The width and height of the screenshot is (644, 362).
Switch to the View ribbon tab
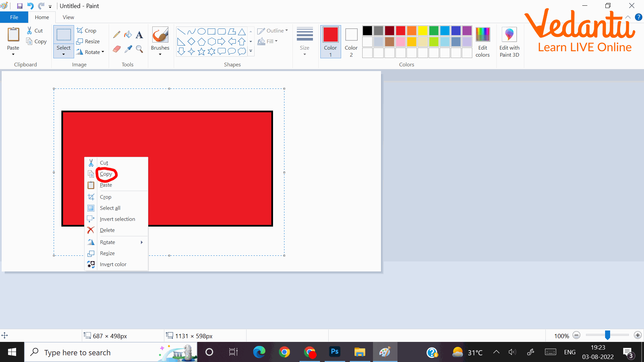coord(68,17)
